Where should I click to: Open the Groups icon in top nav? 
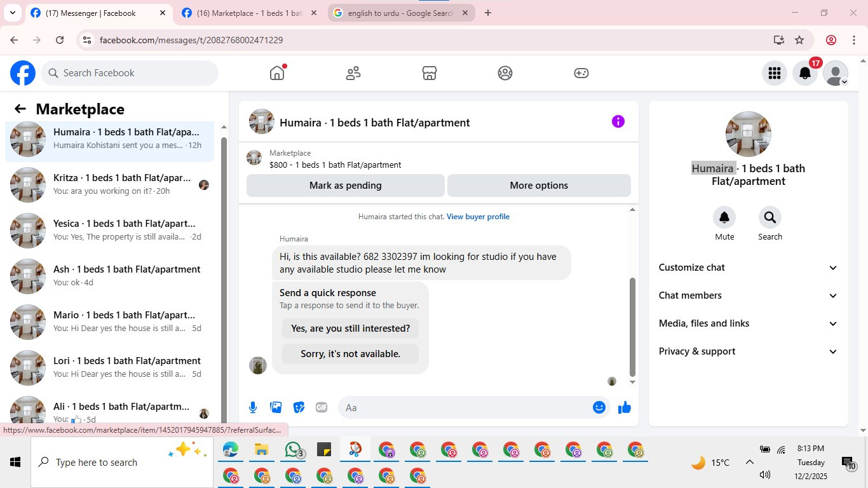coord(505,73)
